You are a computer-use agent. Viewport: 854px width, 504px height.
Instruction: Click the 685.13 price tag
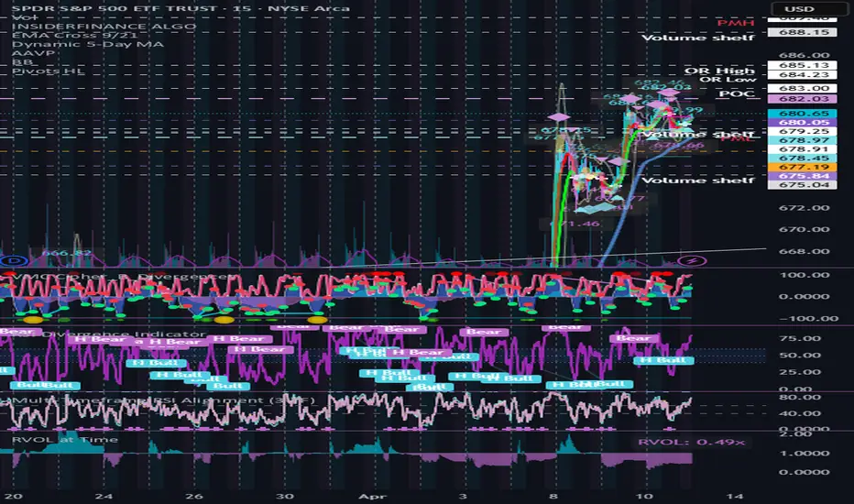click(x=803, y=65)
